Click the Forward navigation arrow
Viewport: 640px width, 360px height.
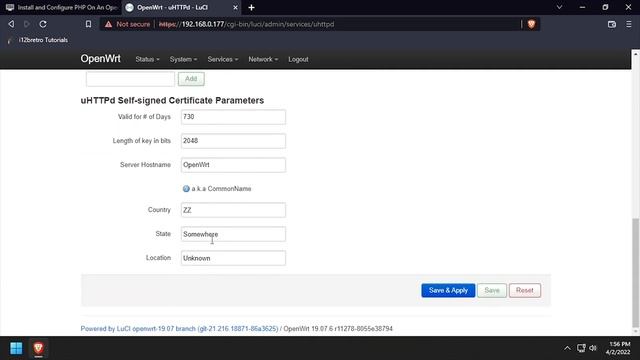27,24
